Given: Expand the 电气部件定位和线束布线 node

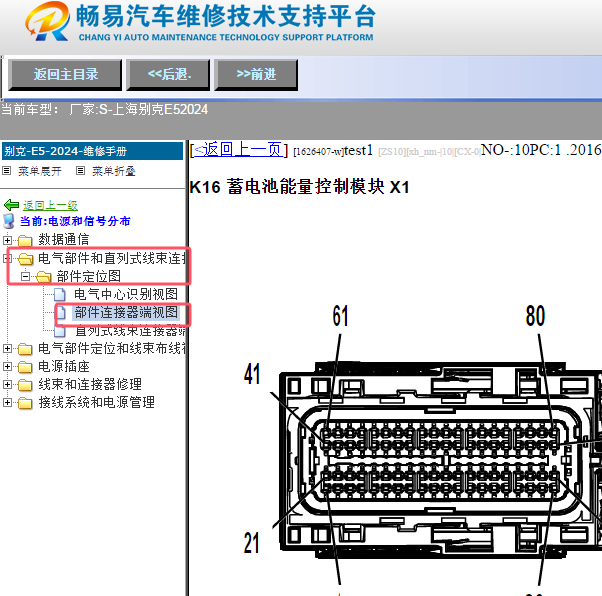Looking at the screenshot, I should [x=7, y=349].
